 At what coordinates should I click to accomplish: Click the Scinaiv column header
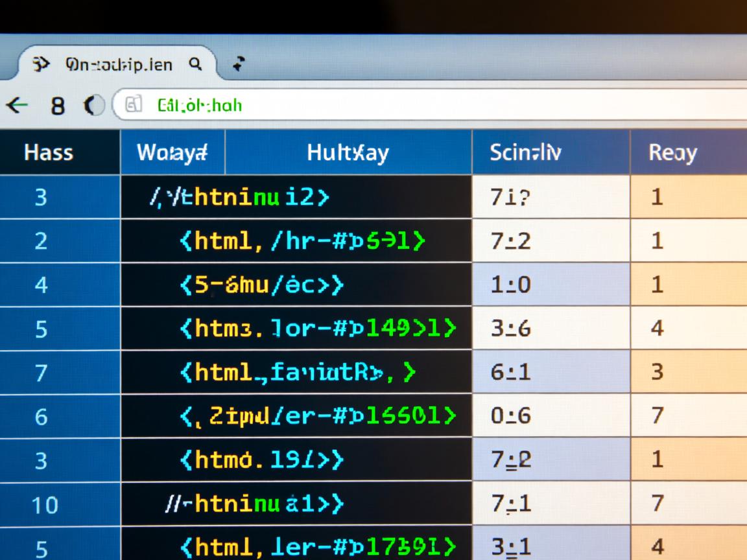(x=525, y=153)
